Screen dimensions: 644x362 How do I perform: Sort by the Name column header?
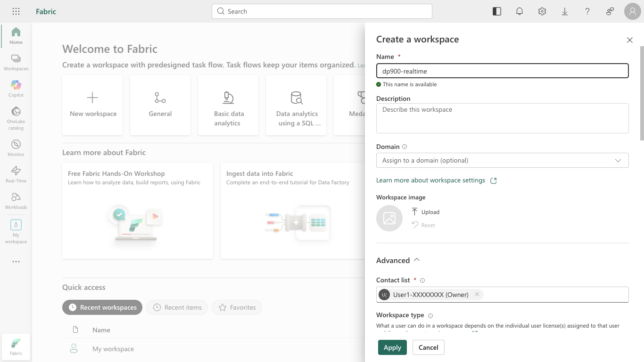pos(101,330)
